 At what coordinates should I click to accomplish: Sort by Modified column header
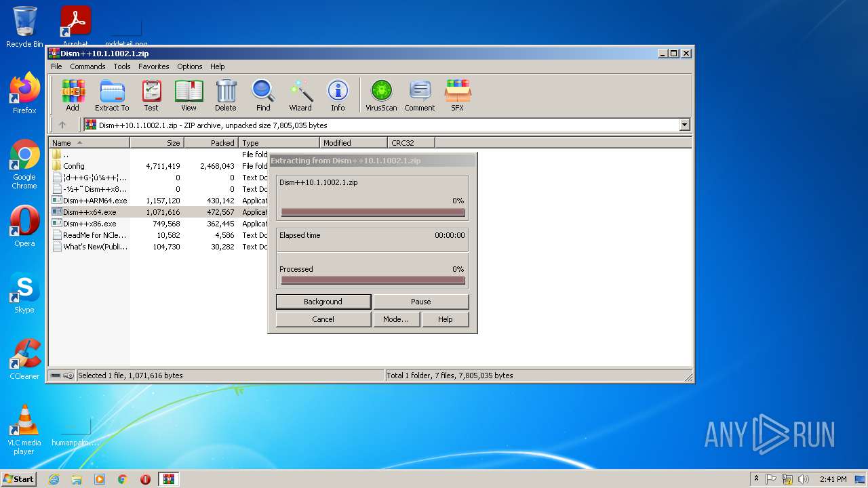coord(354,143)
